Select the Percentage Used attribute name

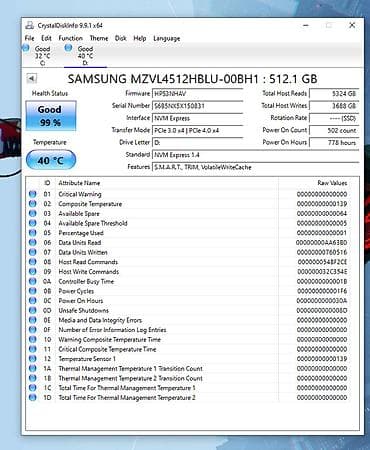(x=81, y=233)
